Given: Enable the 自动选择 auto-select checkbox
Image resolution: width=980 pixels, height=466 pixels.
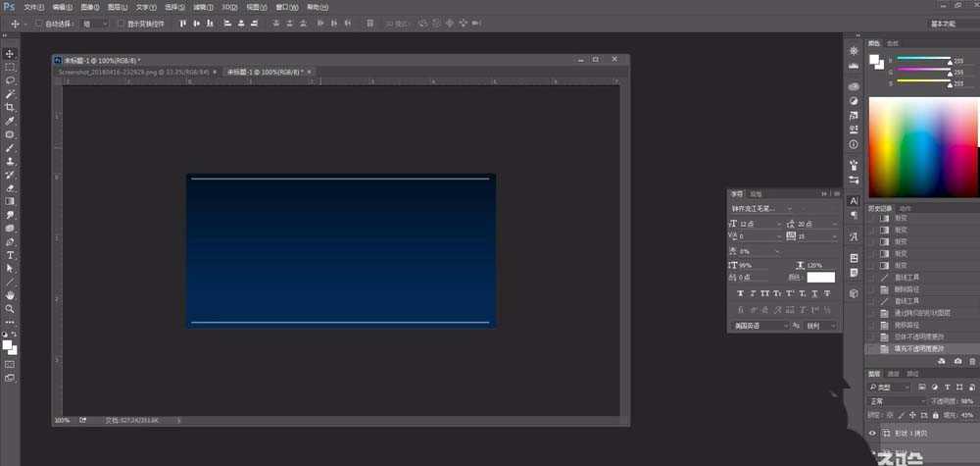Looking at the screenshot, I should tap(38, 23).
